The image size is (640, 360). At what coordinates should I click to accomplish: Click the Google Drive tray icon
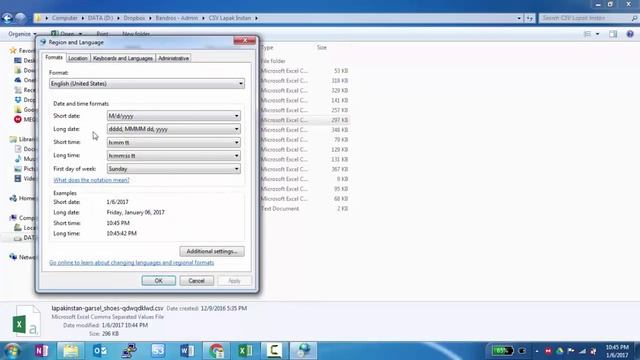(x=559, y=351)
